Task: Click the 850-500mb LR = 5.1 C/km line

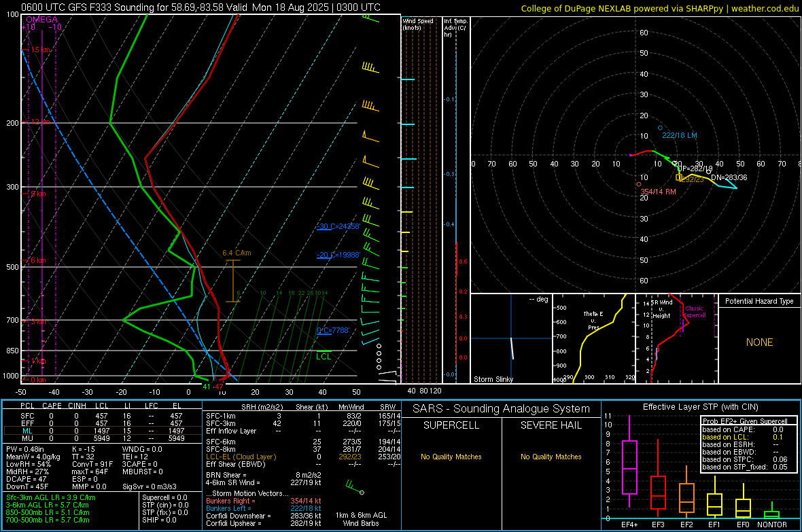Action: [48, 512]
